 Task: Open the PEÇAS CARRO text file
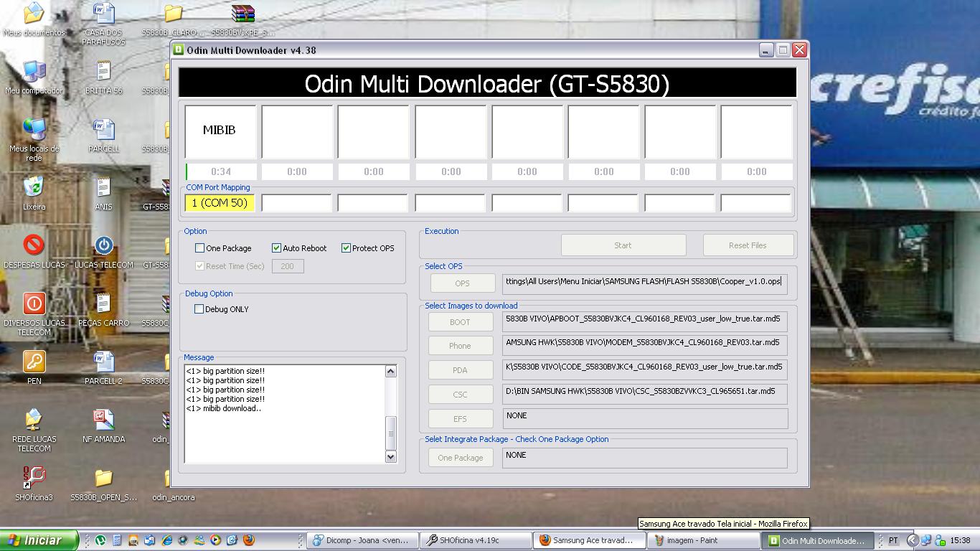pyautogui.click(x=104, y=309)
